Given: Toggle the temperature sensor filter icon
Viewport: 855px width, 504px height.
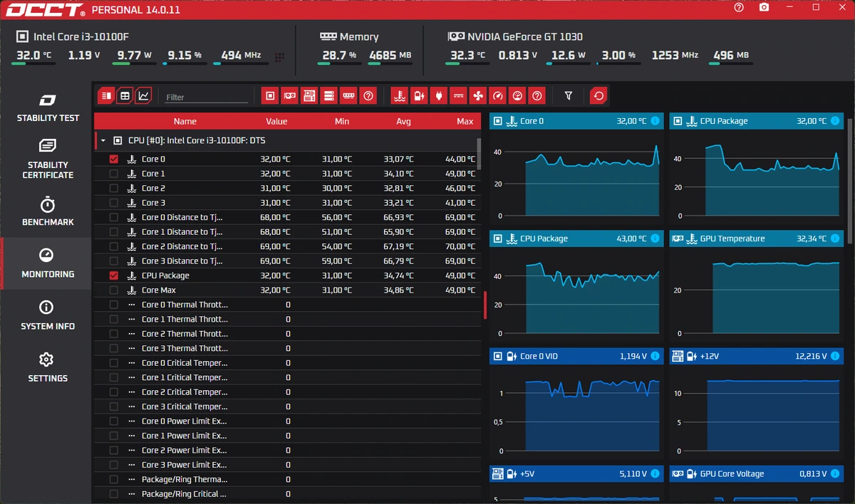Looking at the screenshot, I should pyautogui.click(x=400, y=95).
